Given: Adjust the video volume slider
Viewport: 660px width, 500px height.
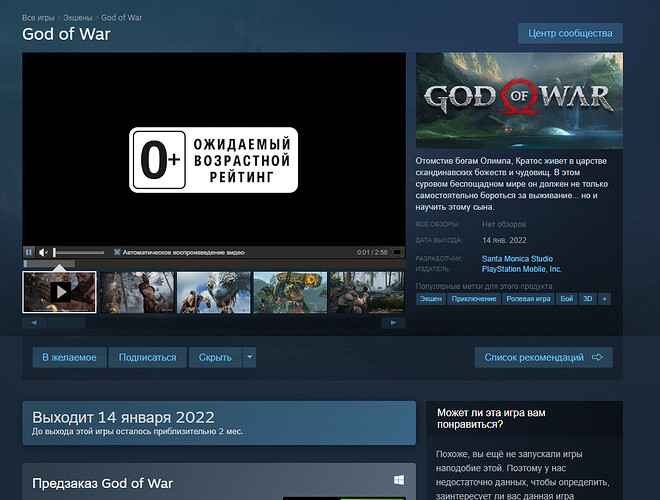Looking at the screenshot, I should click(x=79, y=252).
